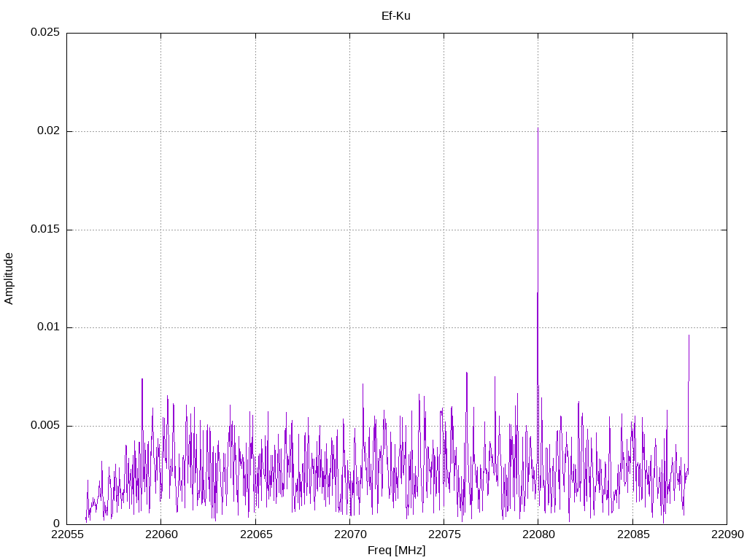Viewport: 747px width, 560px height.
Task: Select the 0.015 y-axis tick label
Action: coord(44,230)
